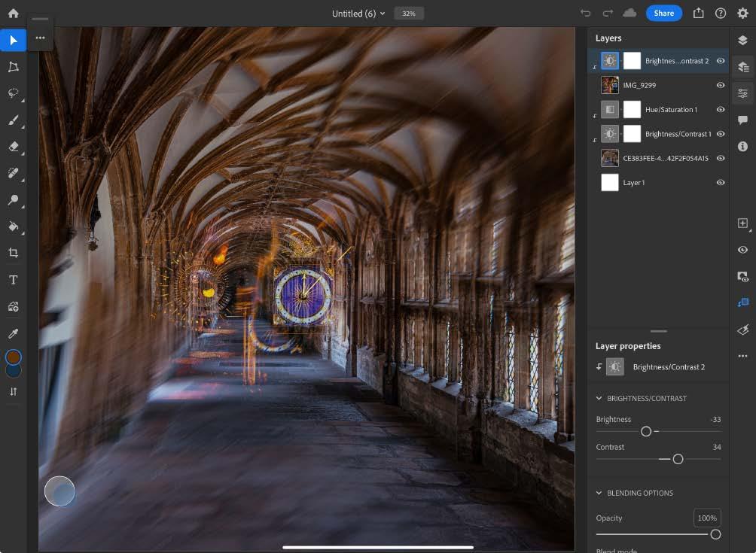Viewport: 756px width, 553px height.
Task: Choose the Crop tool
Action: 13,253
